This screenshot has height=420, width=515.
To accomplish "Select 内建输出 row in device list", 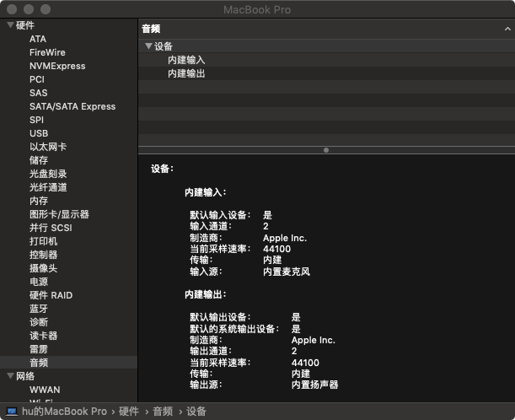I will tap(326, 73).
